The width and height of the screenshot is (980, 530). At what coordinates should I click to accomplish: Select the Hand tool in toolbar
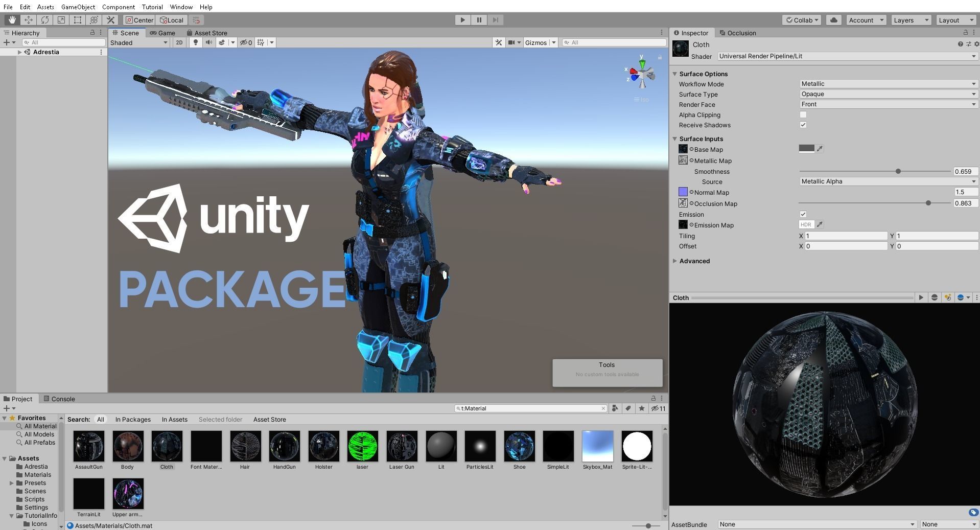click(12, 20)
